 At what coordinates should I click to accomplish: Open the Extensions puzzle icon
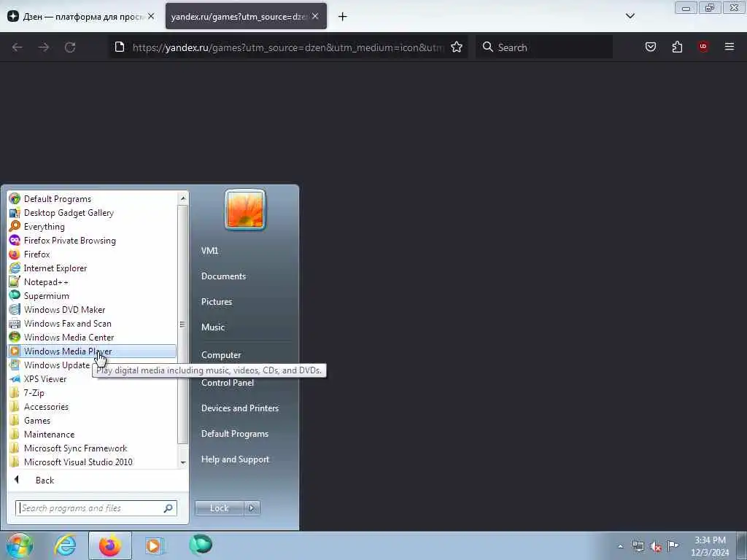pyautogui.click(x=677, y=47)
